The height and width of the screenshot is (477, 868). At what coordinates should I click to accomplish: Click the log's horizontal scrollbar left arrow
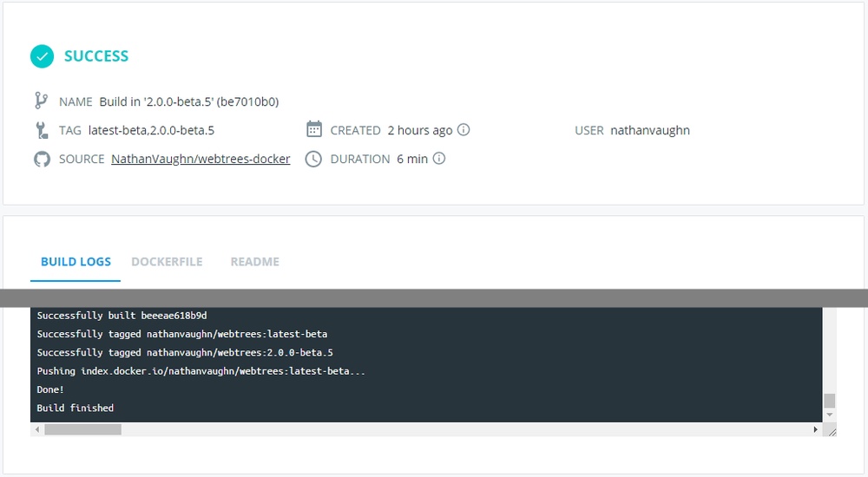(x=37, y=429)
